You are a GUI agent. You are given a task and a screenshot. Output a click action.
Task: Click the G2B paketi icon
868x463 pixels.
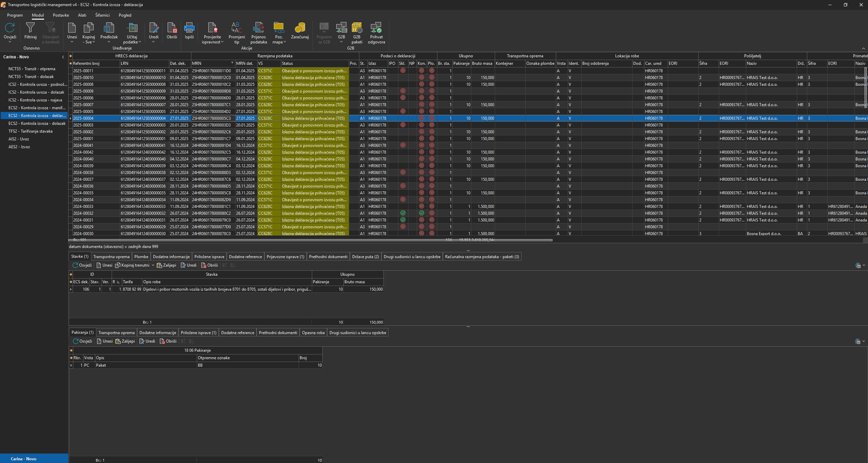[357, 28]
